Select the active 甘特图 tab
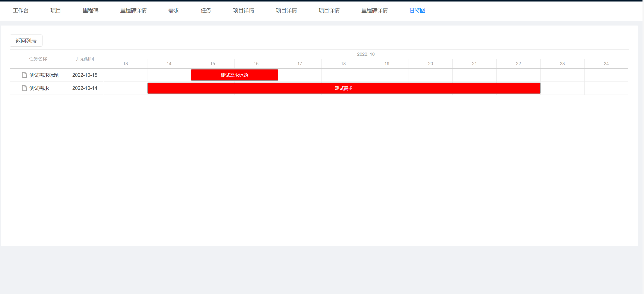644x294 pixels. click(x=417, y=10)
